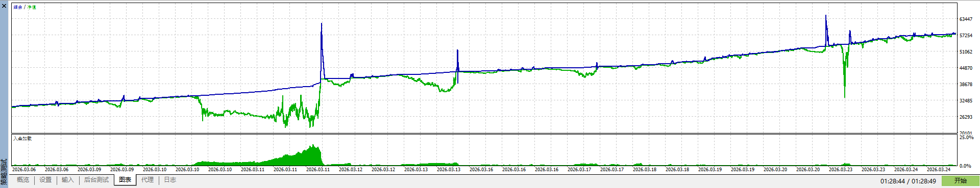This screenshot has width=980, height=188.
Task: Click the elapsed time 01:28:44 / 01:28:49
Action: pos(908,181)
